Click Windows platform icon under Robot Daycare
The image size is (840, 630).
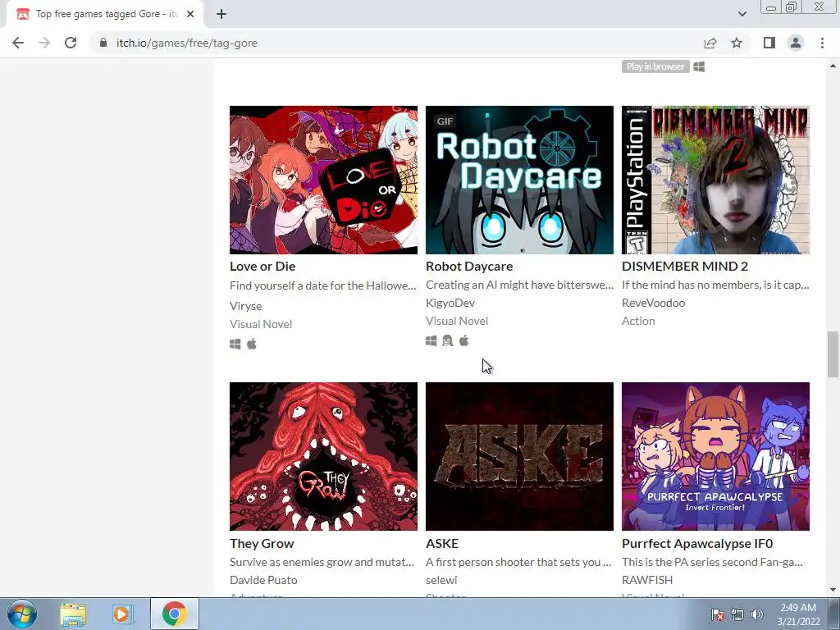tap(431, 340)
